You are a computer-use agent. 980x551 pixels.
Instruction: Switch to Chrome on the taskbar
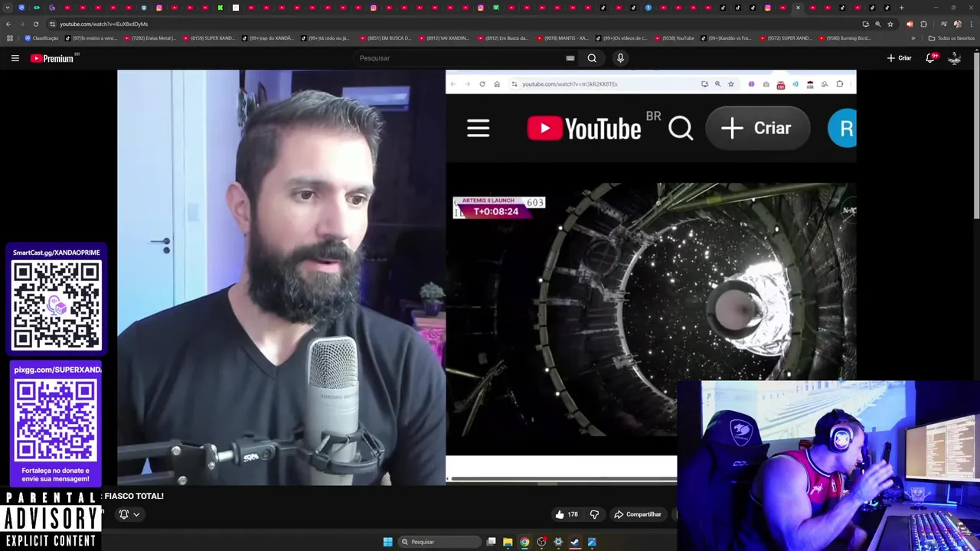(x=524, y=542)
